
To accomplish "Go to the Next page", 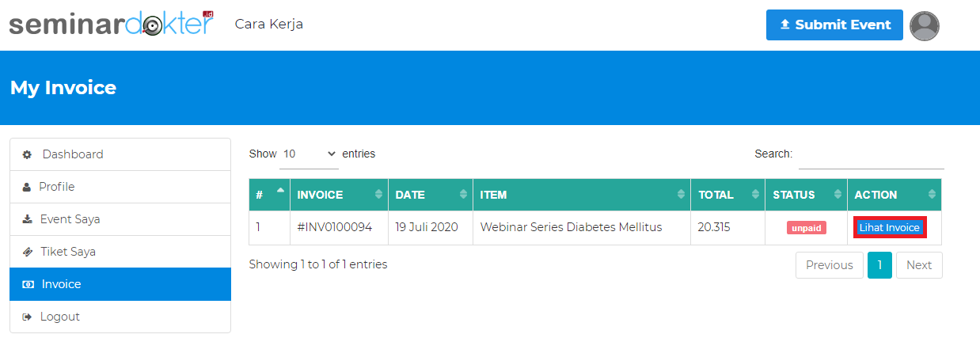I will (919, 265).
